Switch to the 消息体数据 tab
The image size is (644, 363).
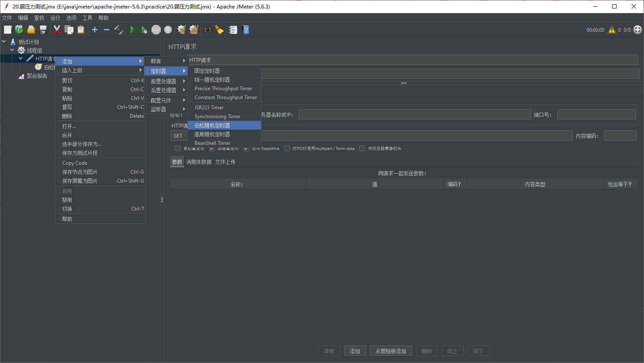coord(199,162)
